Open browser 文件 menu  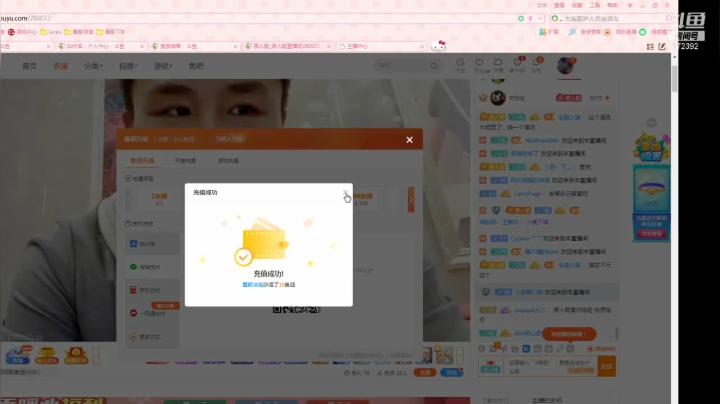(542, 5)
